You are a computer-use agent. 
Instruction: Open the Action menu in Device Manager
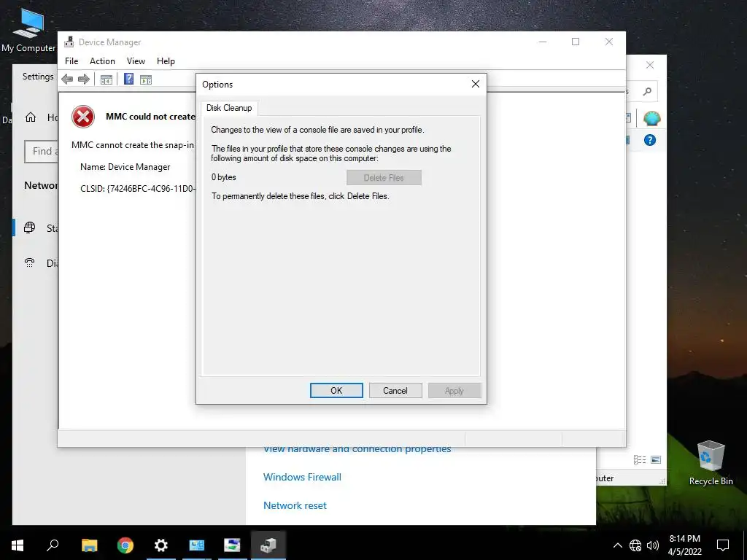tap(102, 61)
